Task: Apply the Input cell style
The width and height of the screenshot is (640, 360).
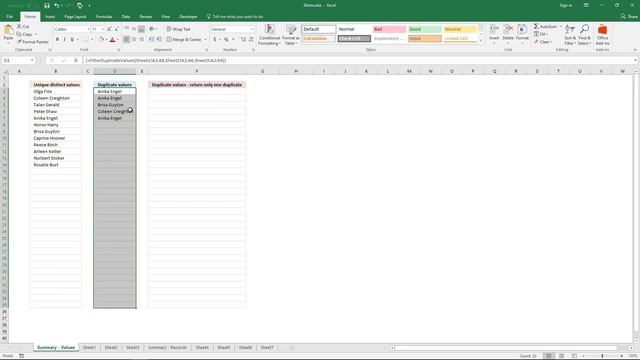Action: (x=425, y=38)
